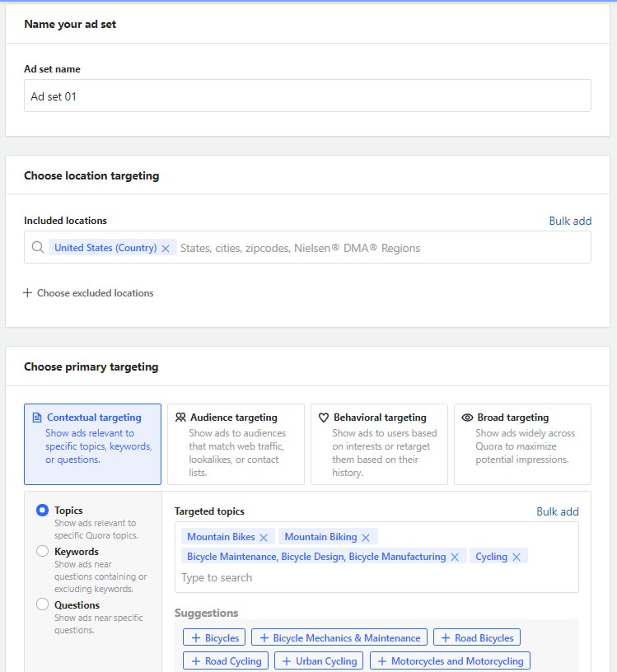
Task: Open Bulk add for targeted topics
Action: [557, 511]
